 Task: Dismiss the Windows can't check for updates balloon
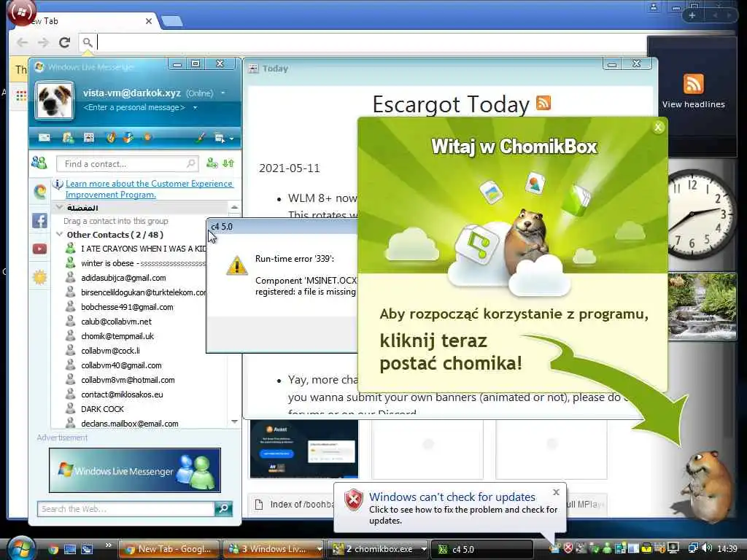tap(556, 492)
